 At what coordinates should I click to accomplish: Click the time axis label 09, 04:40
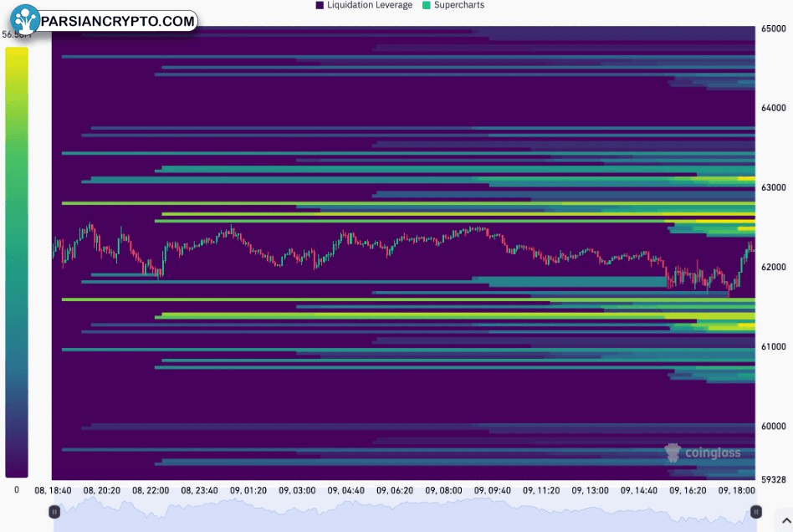point(346,490)
